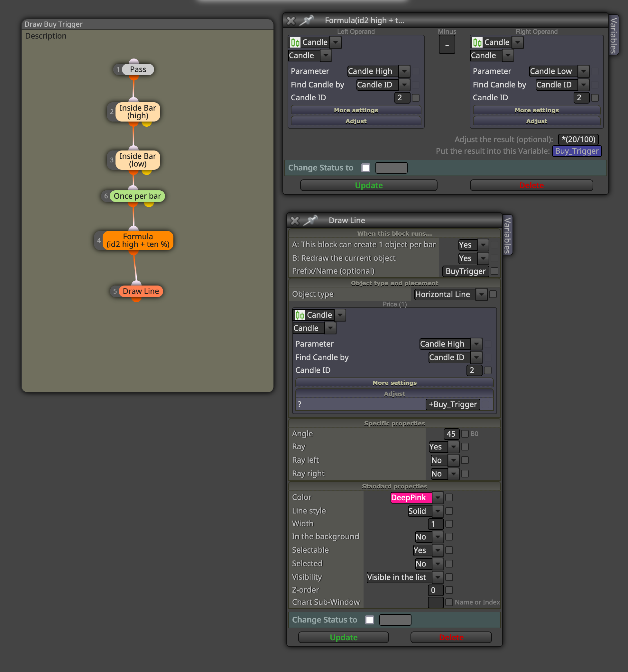Toggle checkbox beside Object type
Image resolution: width=628 pixels, height=672 pixels.
pos(493,295)
